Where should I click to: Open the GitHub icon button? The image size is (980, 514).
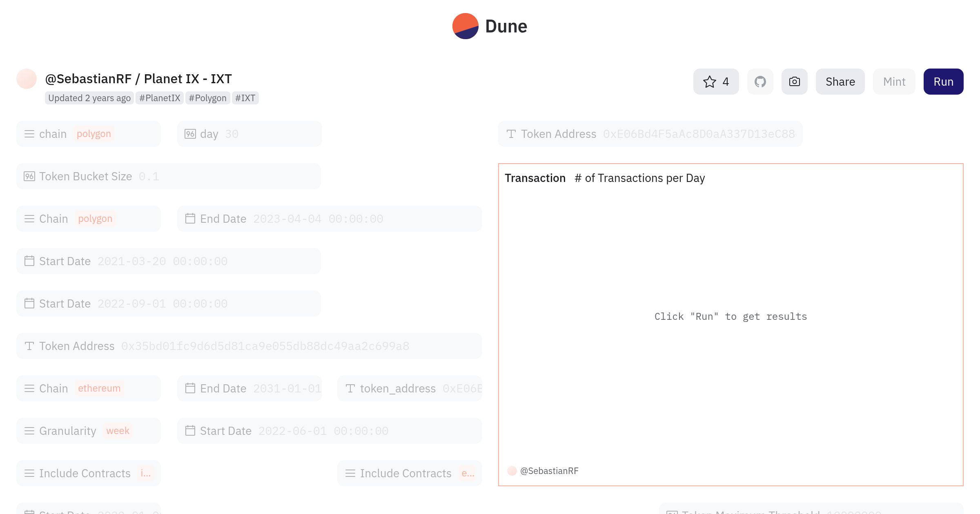(760, 82)
